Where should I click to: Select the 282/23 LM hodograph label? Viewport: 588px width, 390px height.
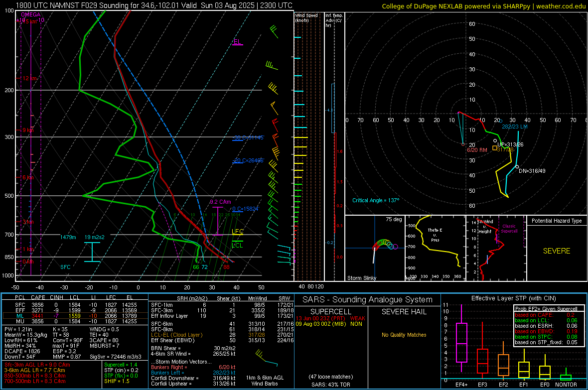tap(514, 127)
